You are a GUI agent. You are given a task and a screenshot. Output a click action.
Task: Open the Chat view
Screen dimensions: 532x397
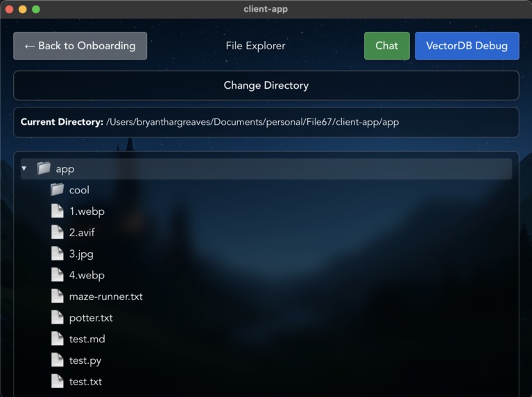click(x=387, y=46)
